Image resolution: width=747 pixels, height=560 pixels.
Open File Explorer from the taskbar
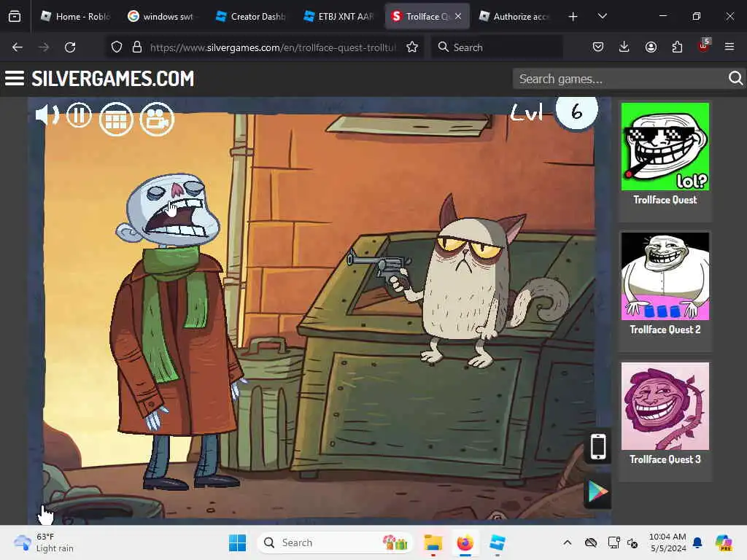click(433, 542)
